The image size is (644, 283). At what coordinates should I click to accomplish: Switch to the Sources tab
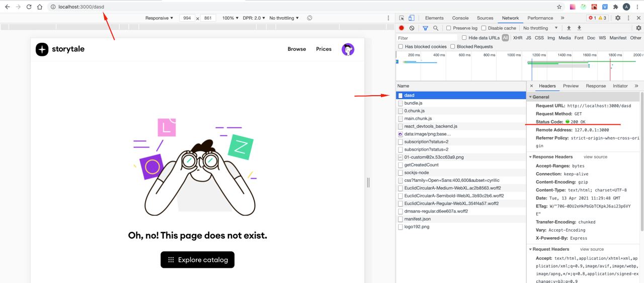(x=485, y=18)
